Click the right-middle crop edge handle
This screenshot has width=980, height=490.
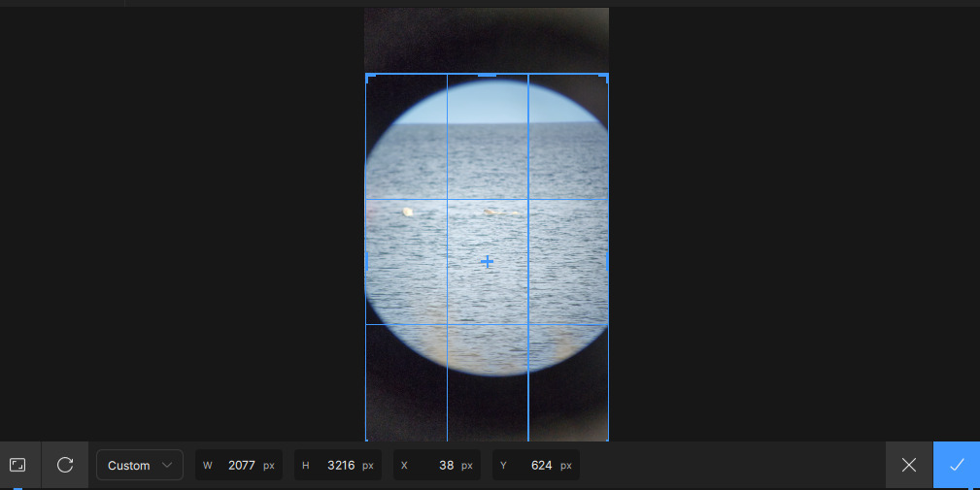click(x=607, y=261)
